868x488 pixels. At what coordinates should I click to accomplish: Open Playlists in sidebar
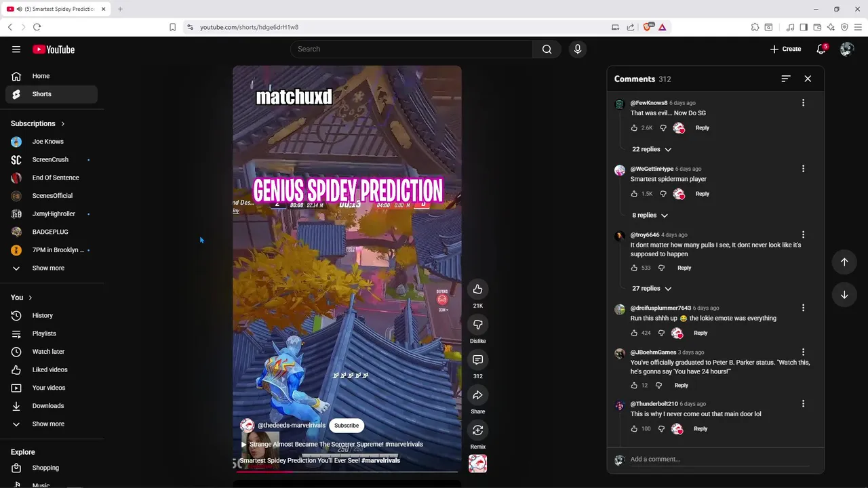click(52, 333)
